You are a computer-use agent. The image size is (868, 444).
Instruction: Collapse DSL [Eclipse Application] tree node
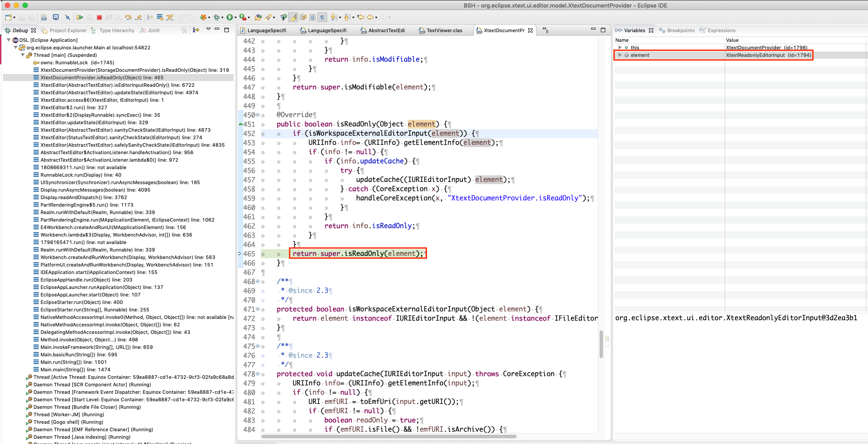9,40
